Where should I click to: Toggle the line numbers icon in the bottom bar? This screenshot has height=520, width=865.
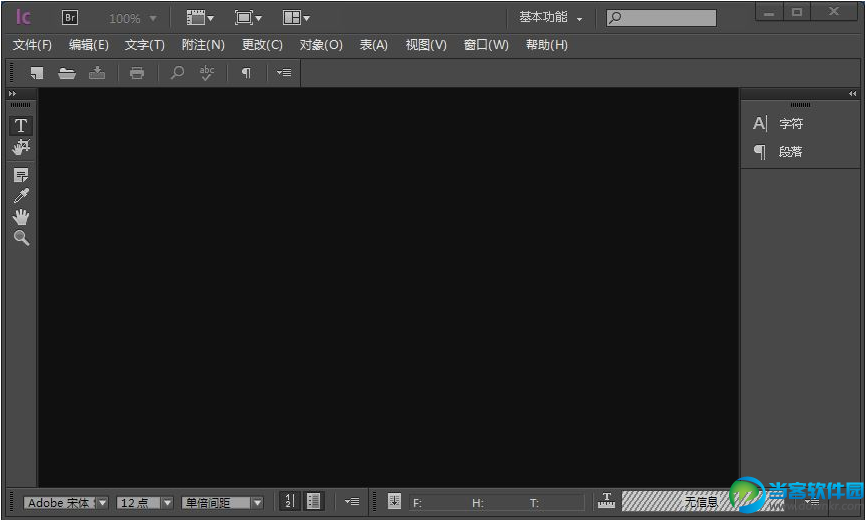click(290, 501)
